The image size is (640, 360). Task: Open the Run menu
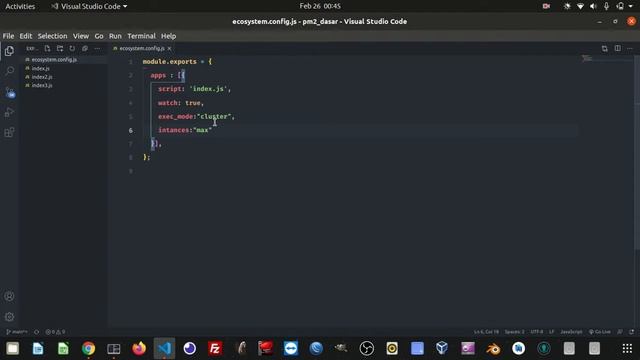tap(115, 36)
